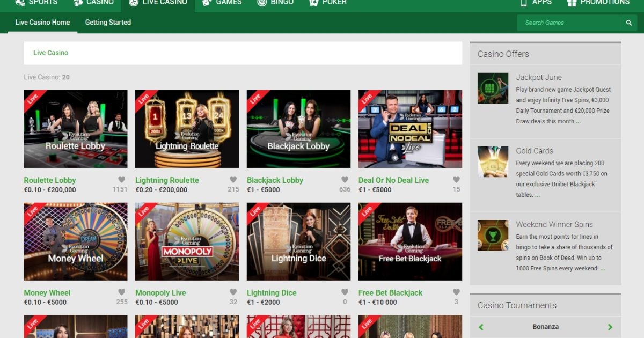The width and height of the screenshot is (644, 338).
Task: Open the Gold Cards offer image
Action: tap(493, 161)
